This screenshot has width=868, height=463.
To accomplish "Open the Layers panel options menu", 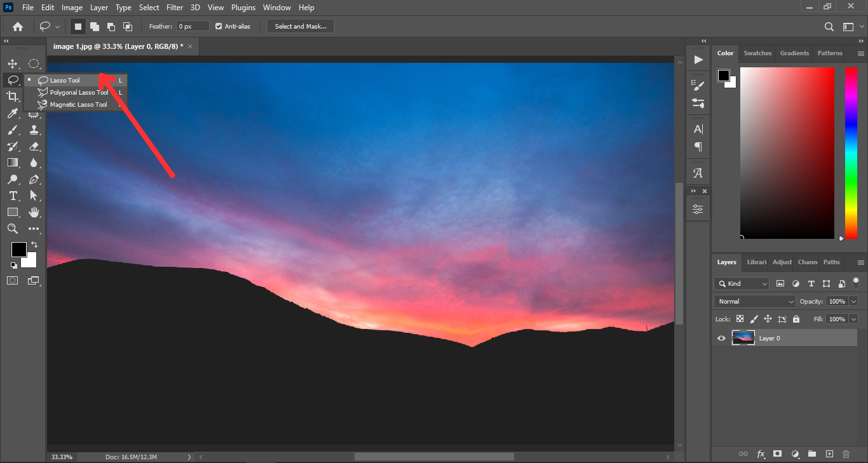I will [x=861, y=262].
